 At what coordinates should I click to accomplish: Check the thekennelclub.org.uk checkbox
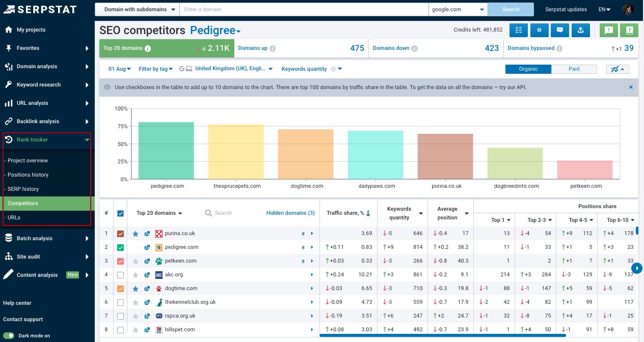[121, 302]
